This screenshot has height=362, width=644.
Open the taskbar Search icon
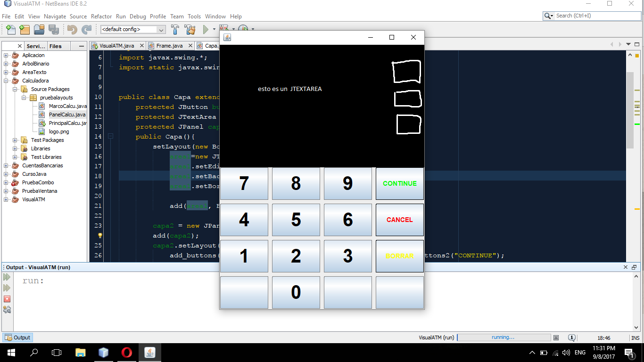[x=34, y=352]
